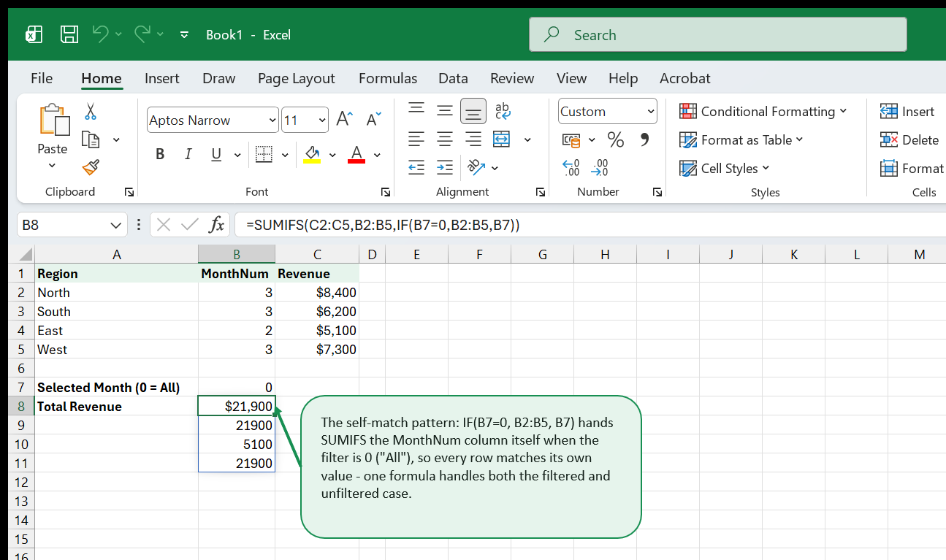Increase the indent
The height and width of the screenshot is (560, 946).
click(x=445, y=167)
